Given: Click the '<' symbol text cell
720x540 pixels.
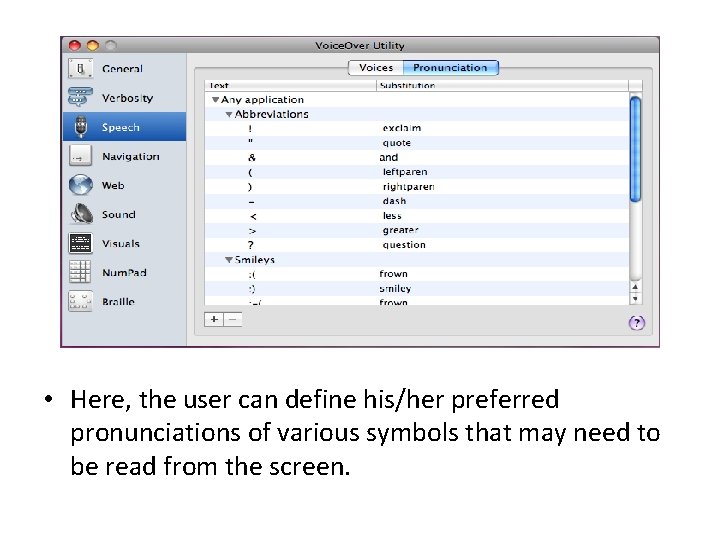Looking at the screenshot, I should point(253,216).
